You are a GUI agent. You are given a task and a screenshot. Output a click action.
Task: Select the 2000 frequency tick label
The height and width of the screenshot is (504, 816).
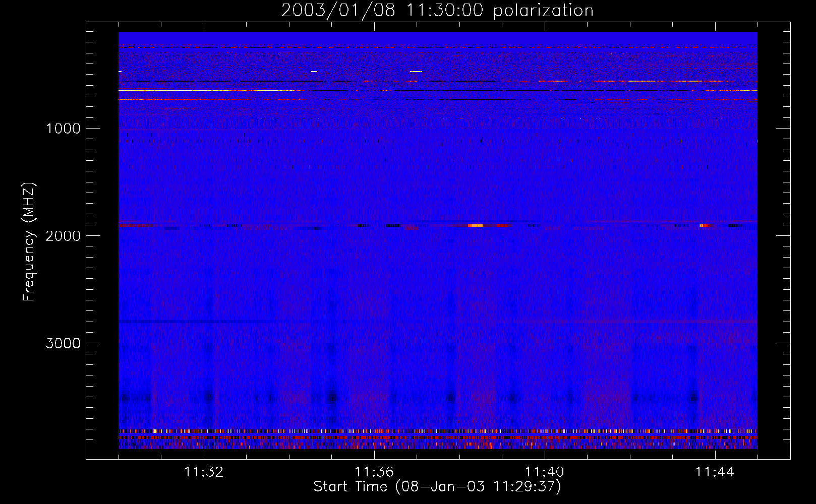coord(63,236)
